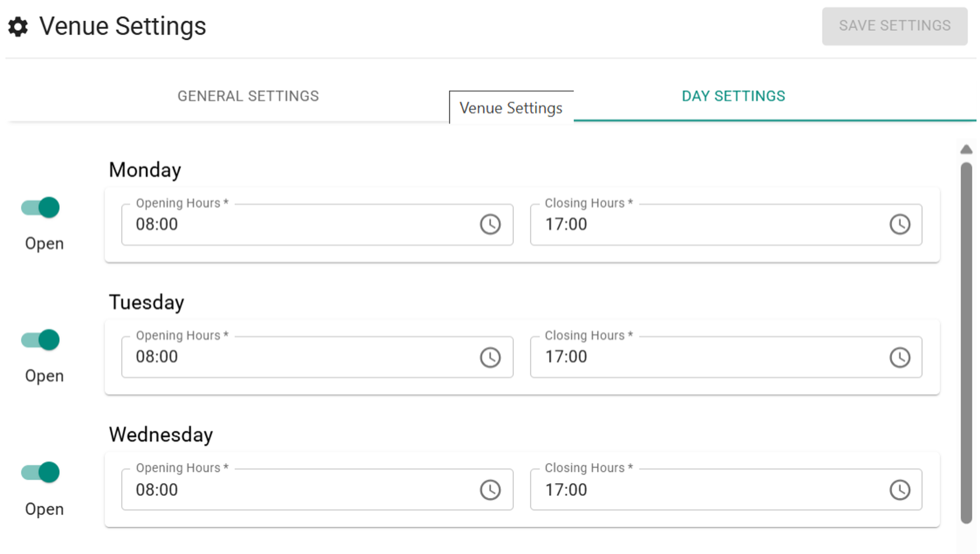Select Tuesday closing hours 17:00 field
The height and width of the screenshot is (554, 980).
[x=704, y=357]
